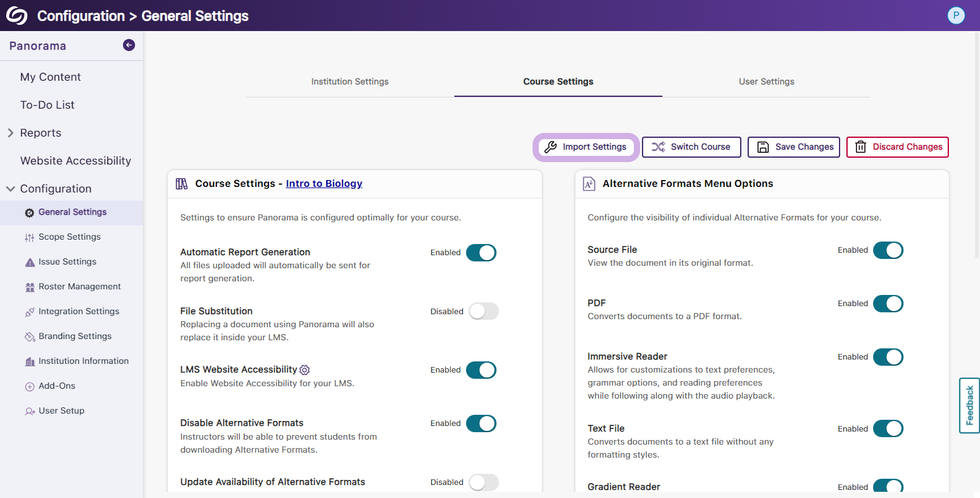
Task: Disable Automatic Report Generation toggle
Action: tap(481, 253)
